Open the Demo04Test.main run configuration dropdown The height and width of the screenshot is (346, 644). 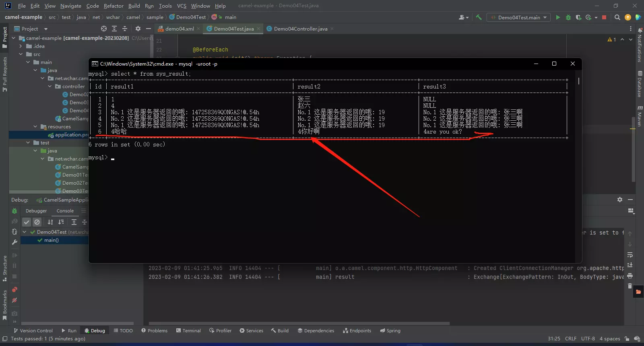tap(519, 17)
